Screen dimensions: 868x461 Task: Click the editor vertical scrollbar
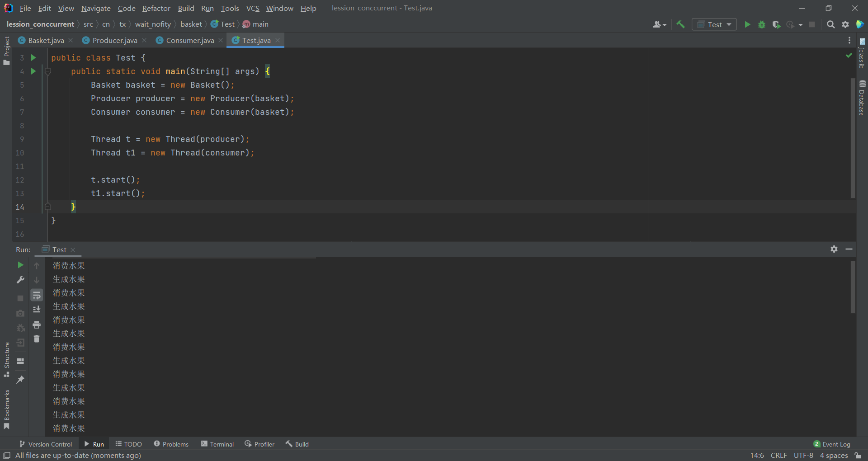[x=853, y=138]
